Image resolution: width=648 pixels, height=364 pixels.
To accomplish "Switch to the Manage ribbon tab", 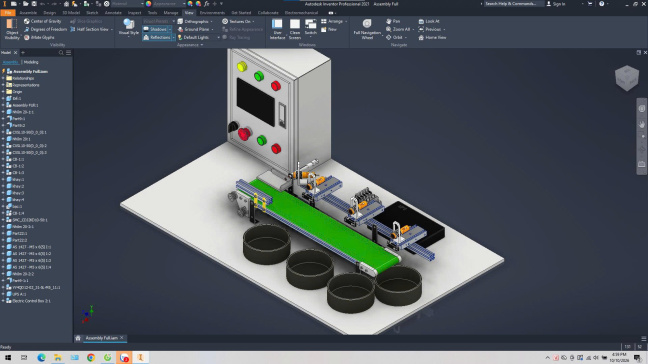I will (171, 13).
